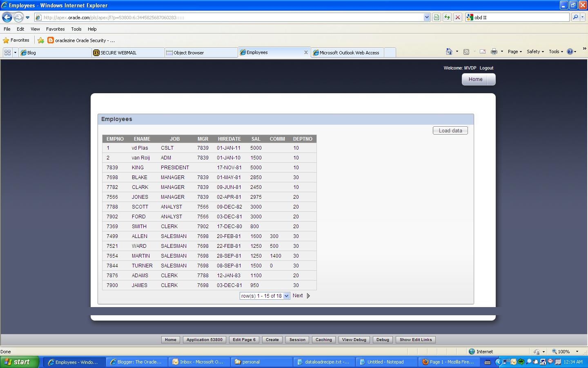Open the Safety dropdown
The height and width of the screenshot is (368, 588).
(535, 52)
